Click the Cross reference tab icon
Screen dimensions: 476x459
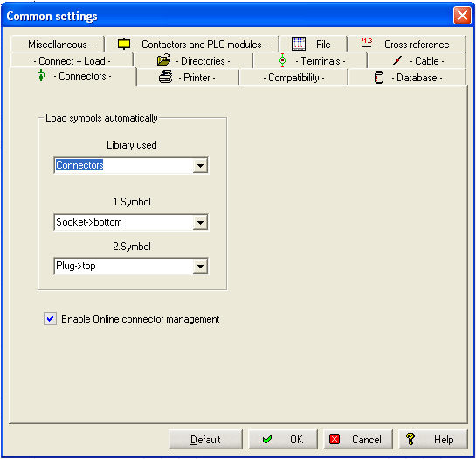[367, 43]
